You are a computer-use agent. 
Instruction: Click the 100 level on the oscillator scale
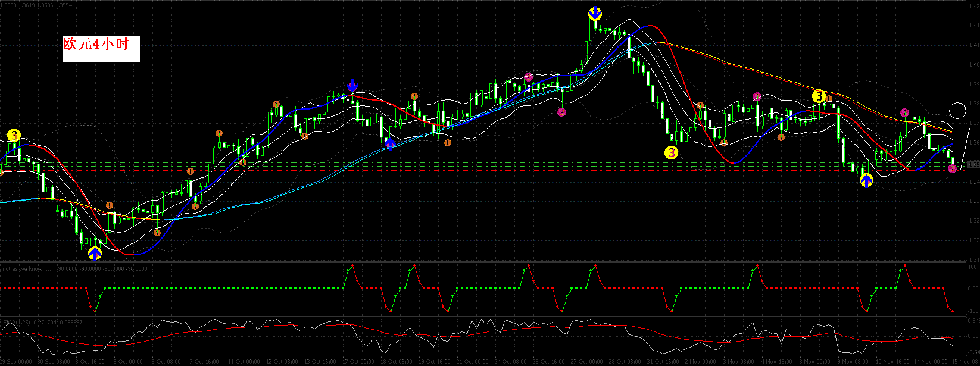(x=972, y=267)
